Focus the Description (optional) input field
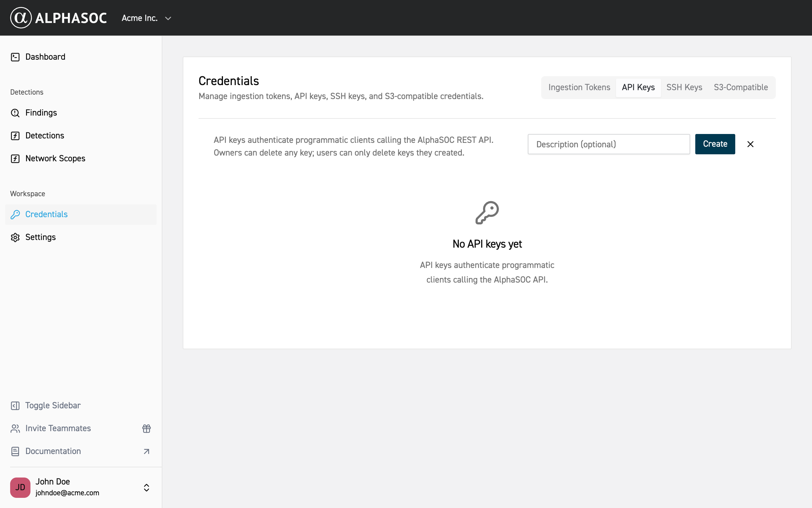This screenshot has width=812, height=508. pos(609,144)
